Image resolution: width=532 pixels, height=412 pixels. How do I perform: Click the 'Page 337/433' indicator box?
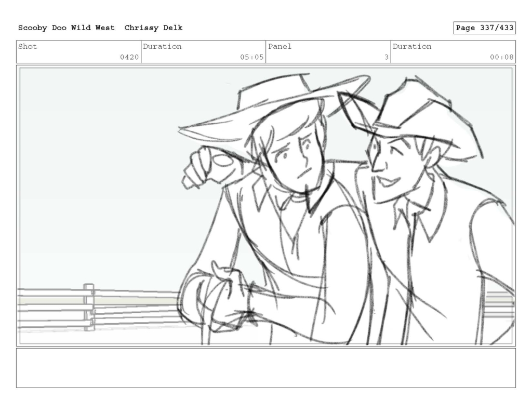pos(484,28)
